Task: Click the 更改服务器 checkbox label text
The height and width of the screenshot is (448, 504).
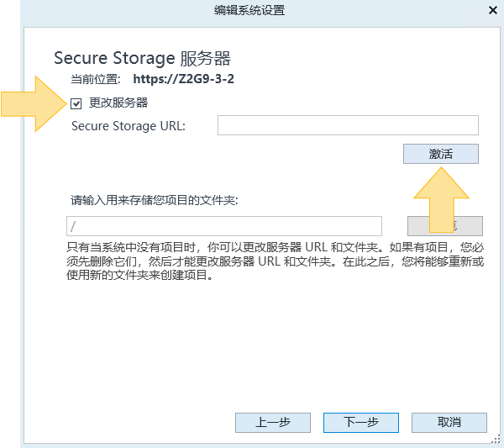Action: (118, 103)
